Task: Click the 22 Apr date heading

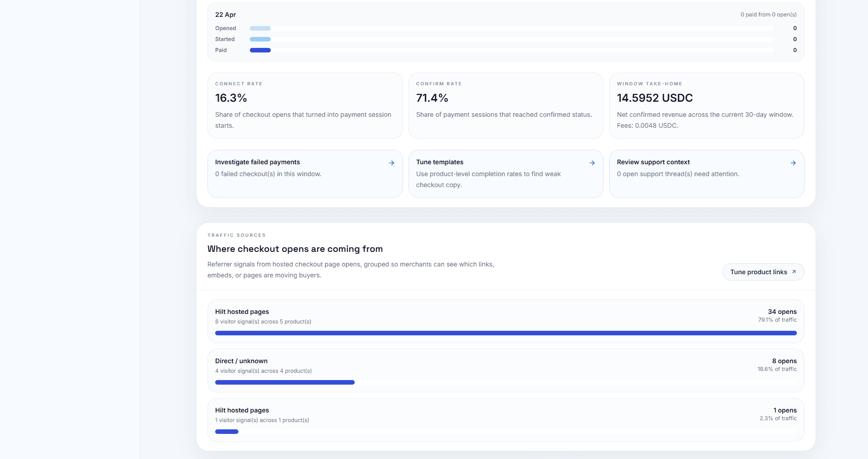Action: pyautogui.click(x=226, y=15)
